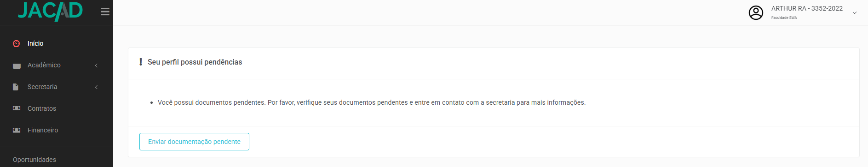Open the Contratos menu item
This screenshot has width=868, height=167.
(57, 108)
